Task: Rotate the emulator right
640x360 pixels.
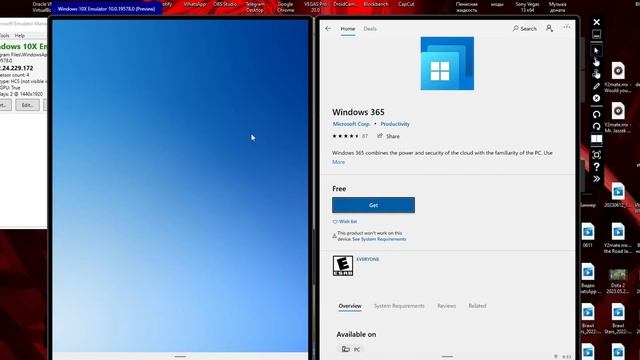Action: [596, 127]
